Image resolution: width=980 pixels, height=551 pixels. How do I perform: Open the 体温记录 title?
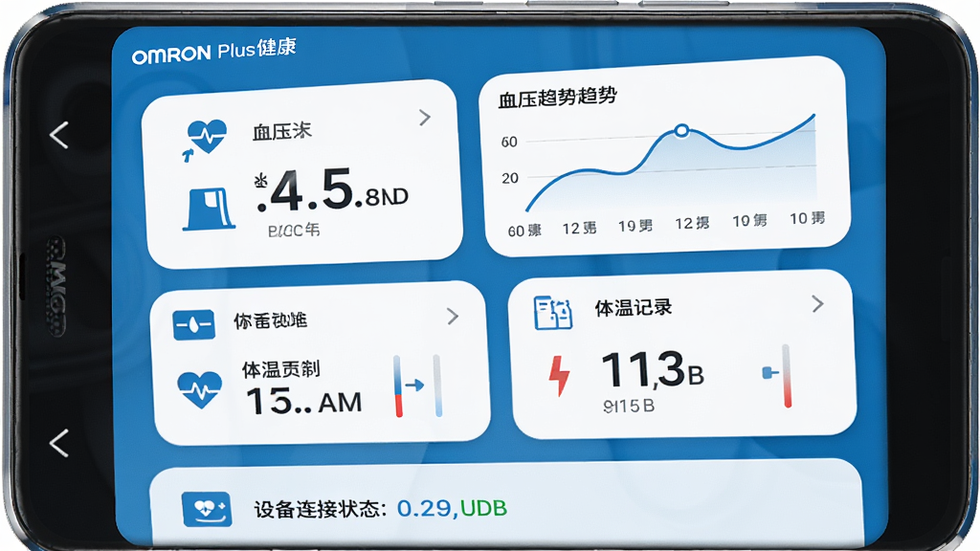coord(634,307)
